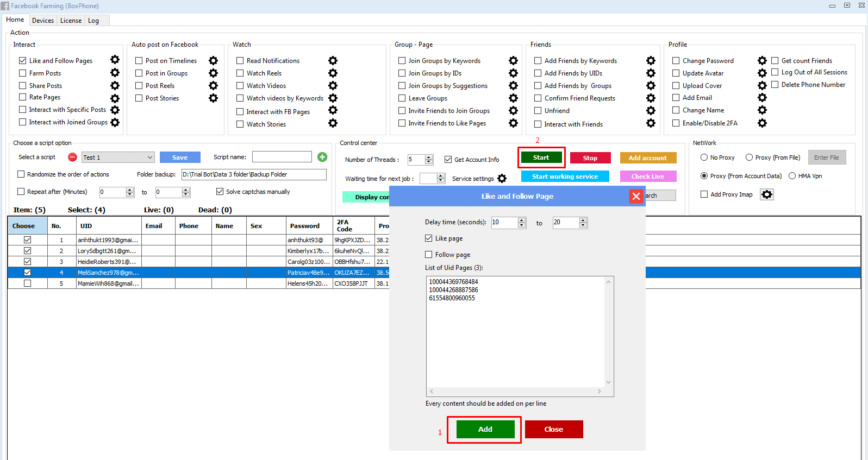Image resolution: width=868 pixels, height=460 pixels.
Task: Save the script with Save button
Action: pyautogui.click(x=180, y=157)
